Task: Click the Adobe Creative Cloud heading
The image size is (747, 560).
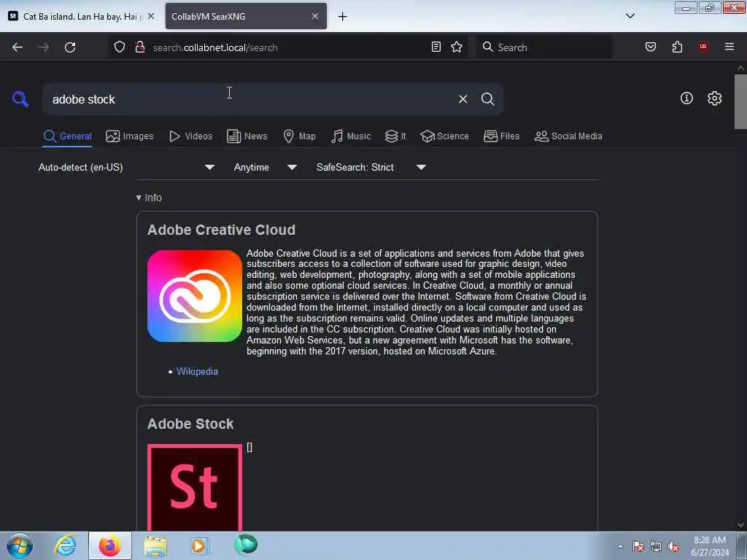Action: (221, 230)
